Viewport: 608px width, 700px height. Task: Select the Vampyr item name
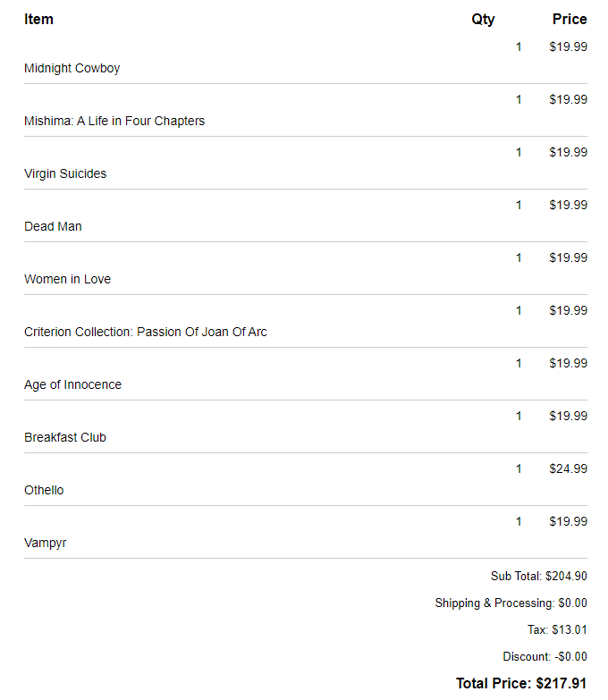coord(45,543)
